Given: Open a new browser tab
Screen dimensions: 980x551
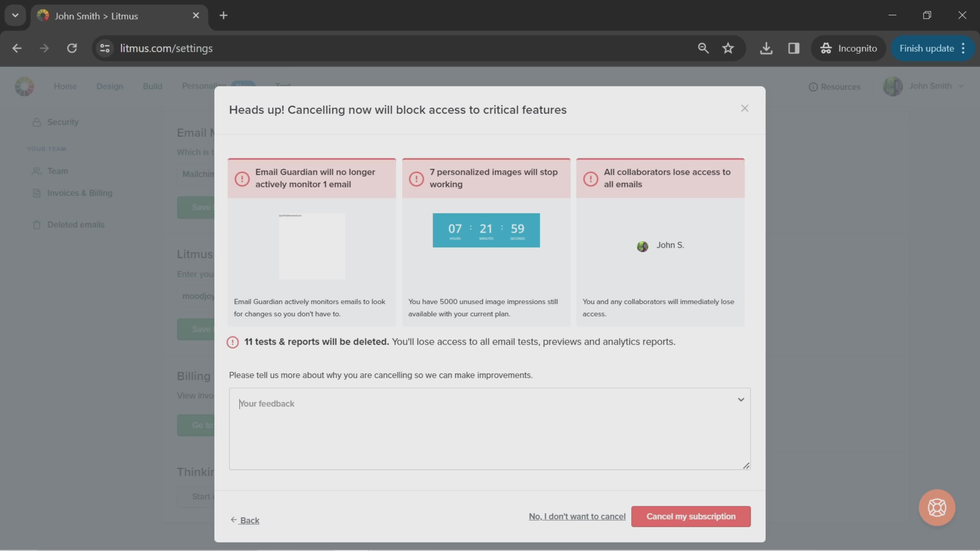Looking at the screenshot, I should pos(224,16).
